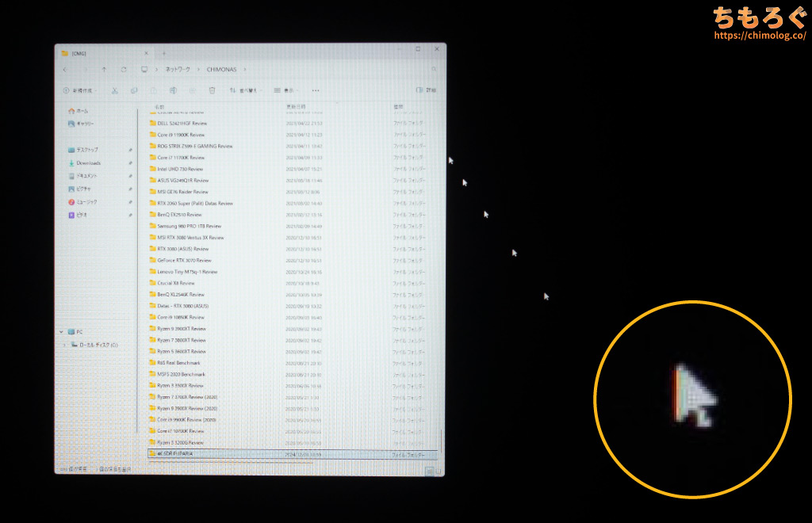Click the search magnifier icon
This screenshot has width=812, height=523.
[433, 70]
